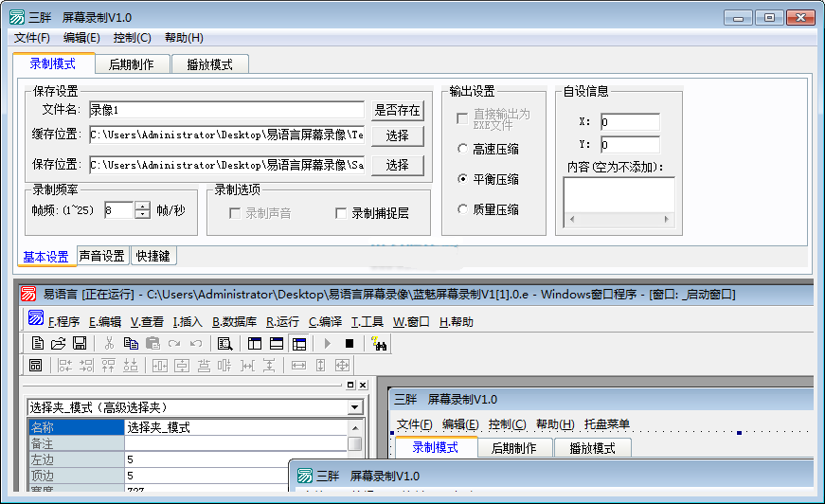The image size is (825, 504).
Task: Click the right scroll arrow in 内容 box
Action: pos(666,220)
